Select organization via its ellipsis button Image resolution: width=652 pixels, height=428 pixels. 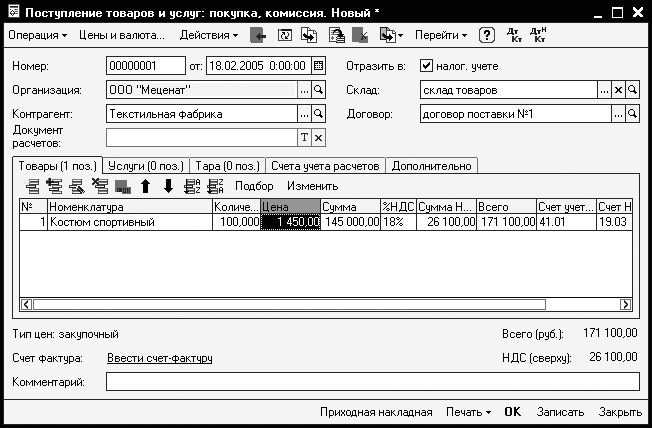304,90
